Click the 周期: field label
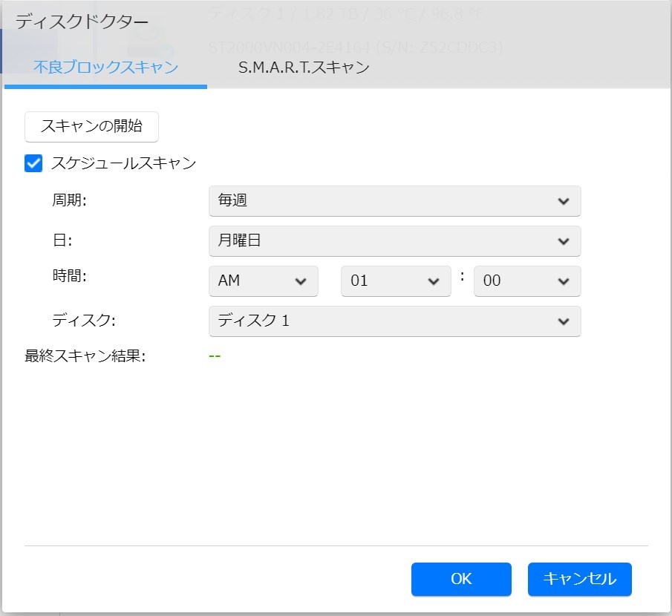 click(x=69, y=201)
